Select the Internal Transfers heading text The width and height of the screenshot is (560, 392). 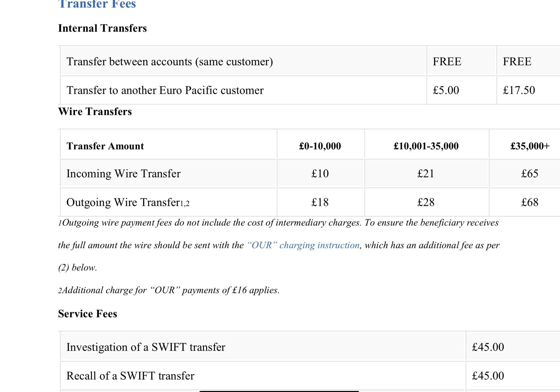coord(102,28)
